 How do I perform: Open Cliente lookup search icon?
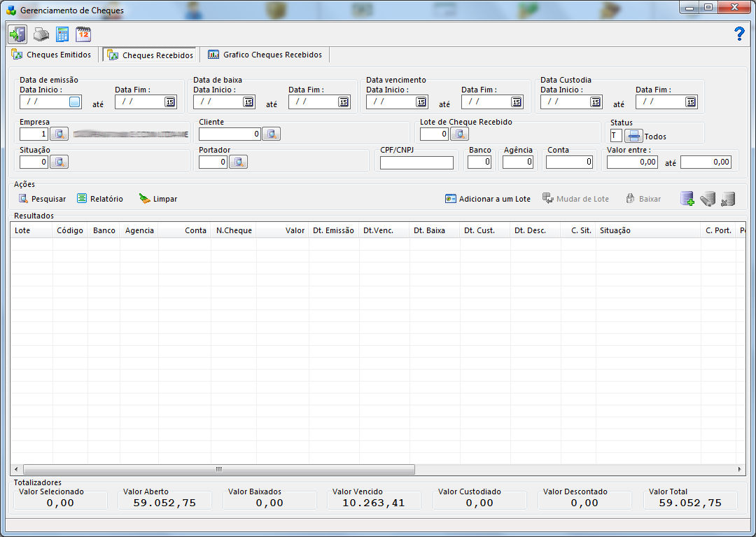[271, 134]
